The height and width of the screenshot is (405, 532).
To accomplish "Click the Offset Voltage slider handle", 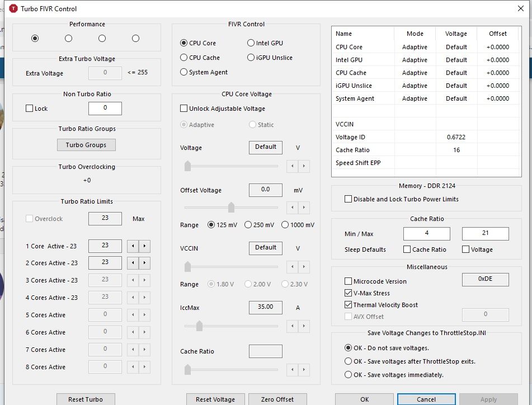I will pos(231,207).
